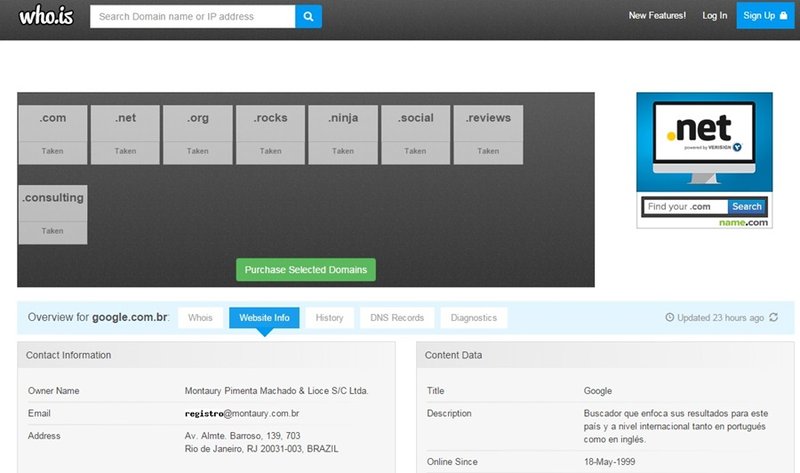Open the New Features! link
This screenshot has height=473, width=800.
pyautogui.click(x=657, y=16)
